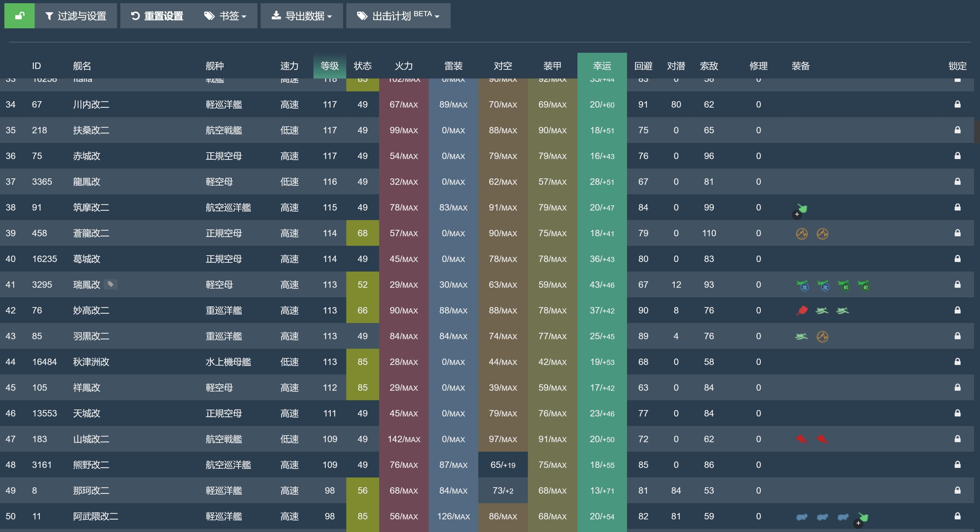Click seaplane icon for 羽黒改二

coord(802,336)
